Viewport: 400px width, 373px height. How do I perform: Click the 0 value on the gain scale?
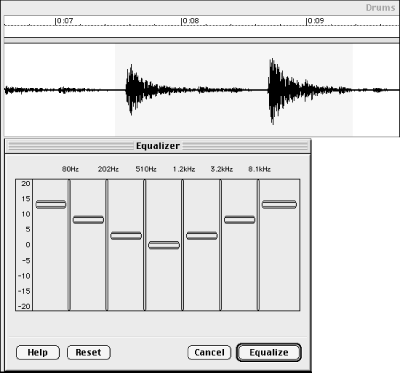click(x=28, y=245)
